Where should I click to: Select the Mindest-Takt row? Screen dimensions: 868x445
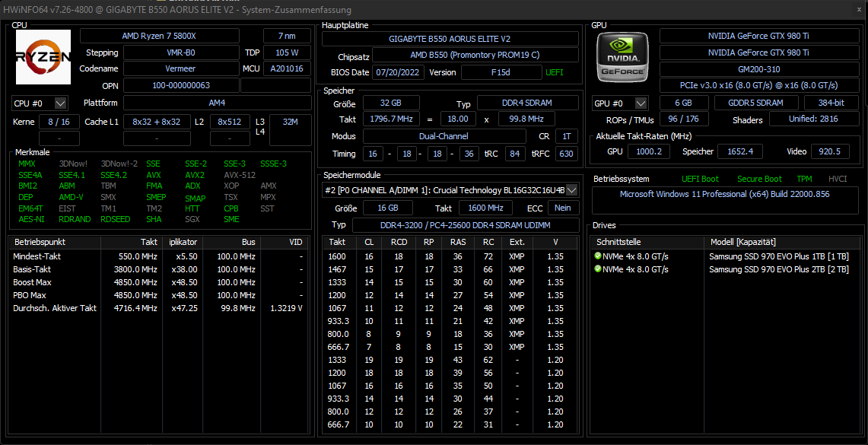[158, 256]
